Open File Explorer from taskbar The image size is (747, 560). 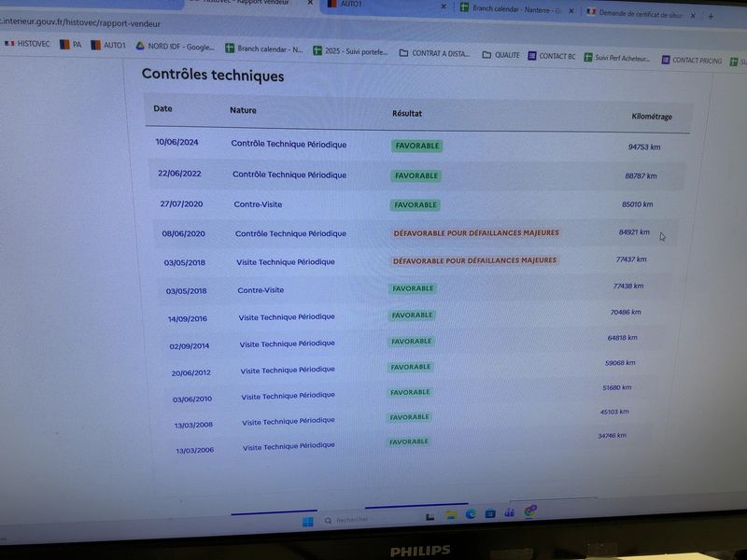tap(451, 515)
